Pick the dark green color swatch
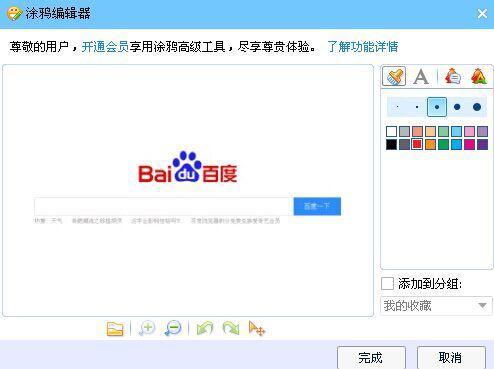This screenshot has height=369, width=494. (443, 144)
